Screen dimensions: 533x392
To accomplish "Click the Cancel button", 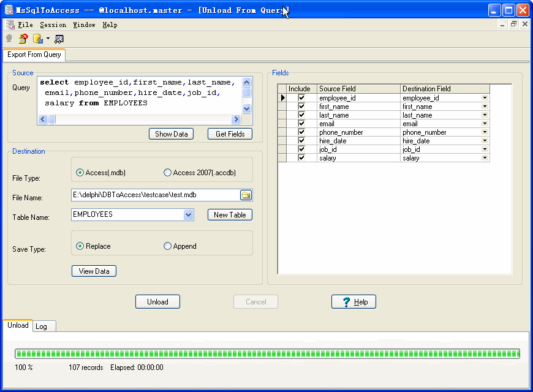I will tap(255, 301).
